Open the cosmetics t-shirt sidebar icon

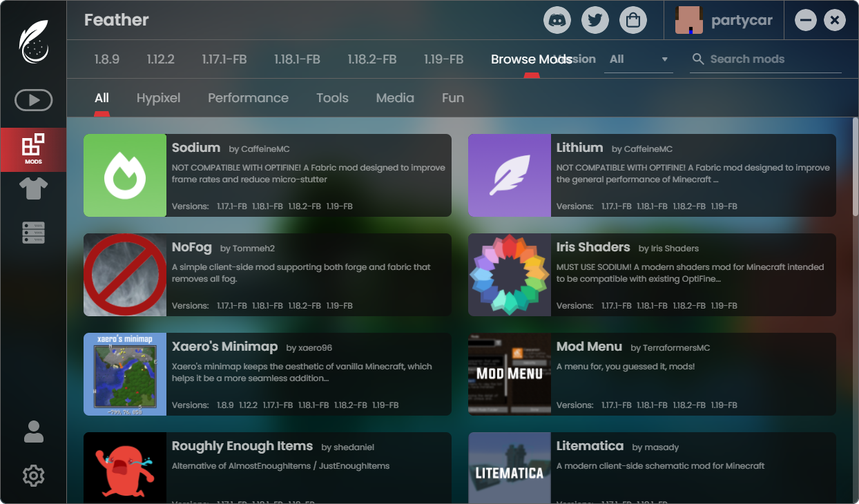pos(33,188)
